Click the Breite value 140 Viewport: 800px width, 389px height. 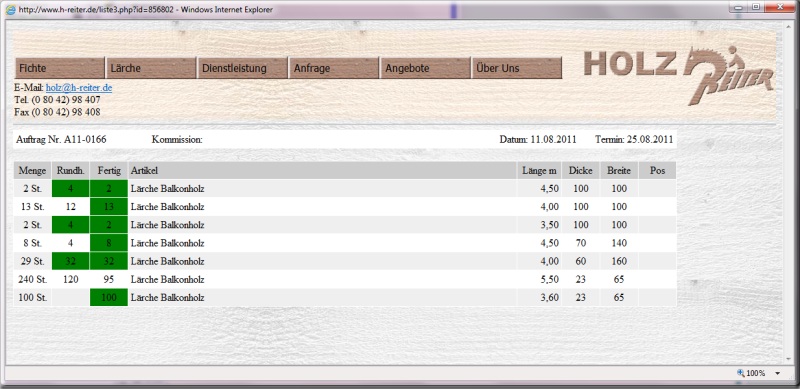pos(619,243)
